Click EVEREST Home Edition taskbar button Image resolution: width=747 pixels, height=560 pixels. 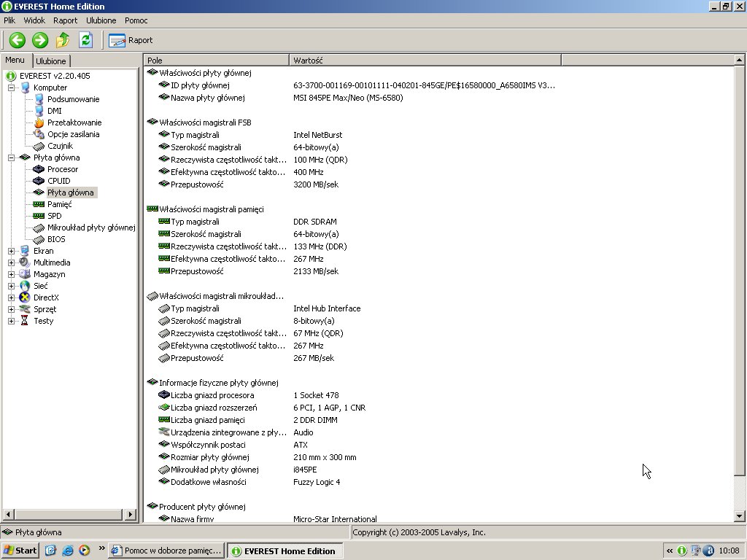tap(285, 551)
